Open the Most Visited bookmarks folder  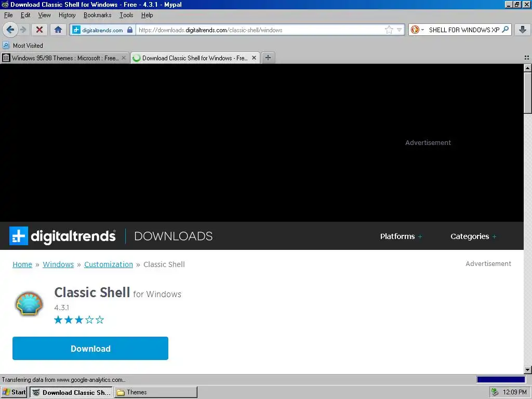pos(23,46)
